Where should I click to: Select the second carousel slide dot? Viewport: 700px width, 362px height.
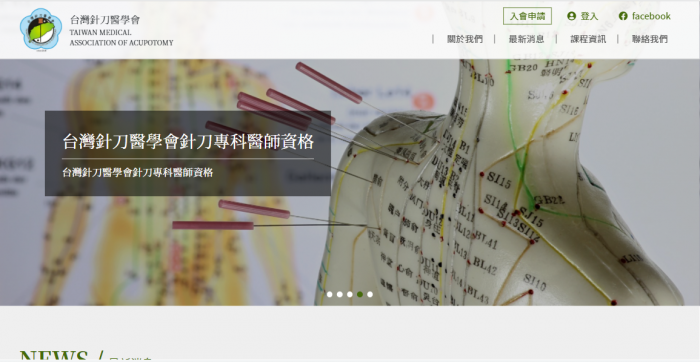(x=340, y=294)
